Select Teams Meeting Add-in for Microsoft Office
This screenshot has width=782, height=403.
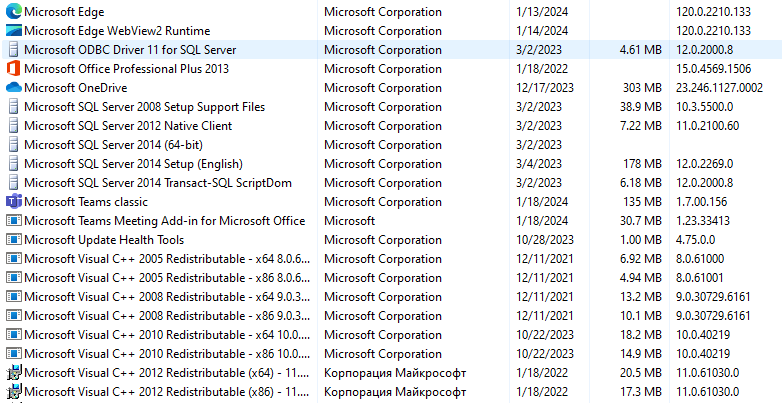[165, 220]
